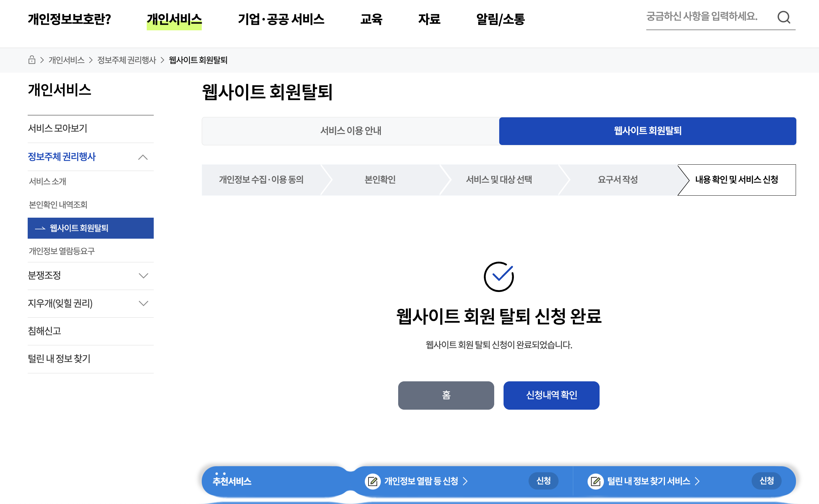Click the search magnifier icon
819x504 pixels.
(x=784, y=17)
